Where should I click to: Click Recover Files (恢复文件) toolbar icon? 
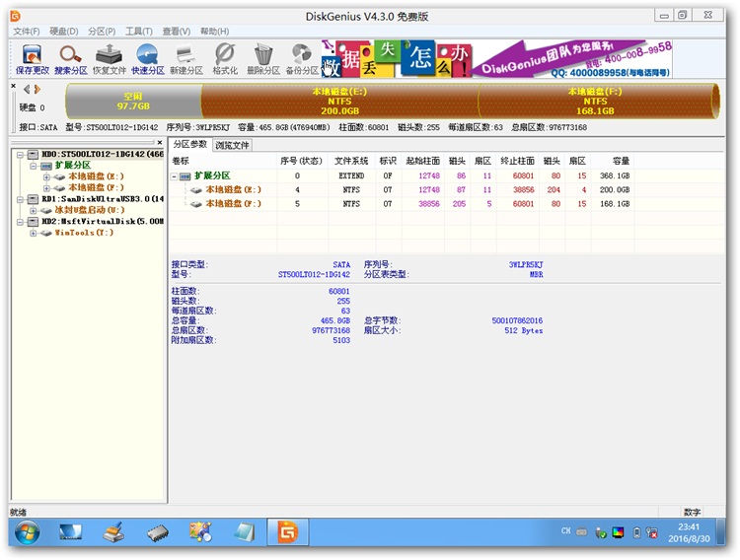pos(110,59)
